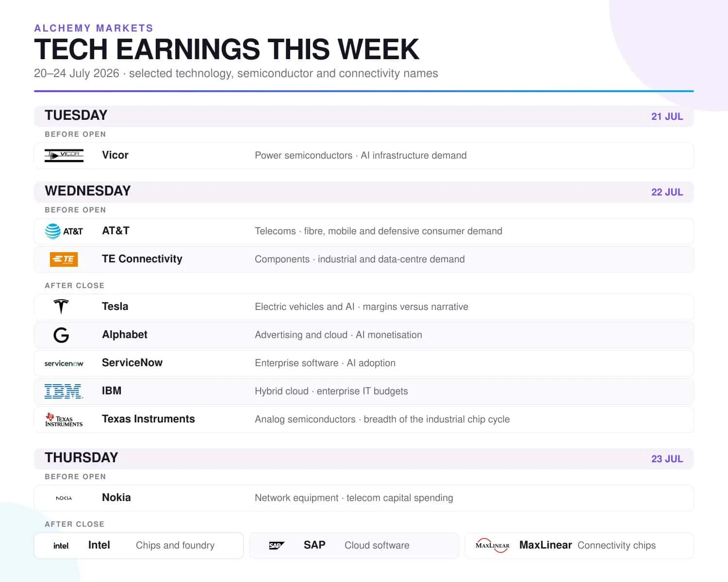728x582 pixels.
Task: Click the blue IBM logo
Action: [64, 391]
